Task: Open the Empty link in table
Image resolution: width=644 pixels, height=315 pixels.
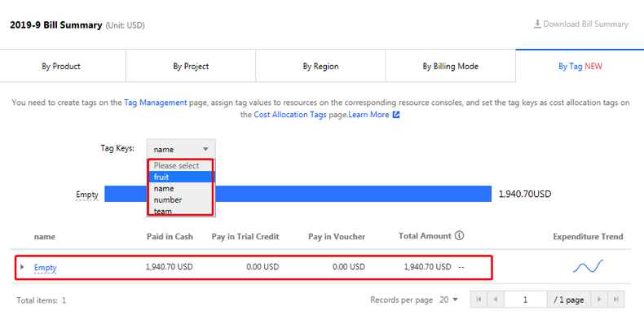Action: 45,268
